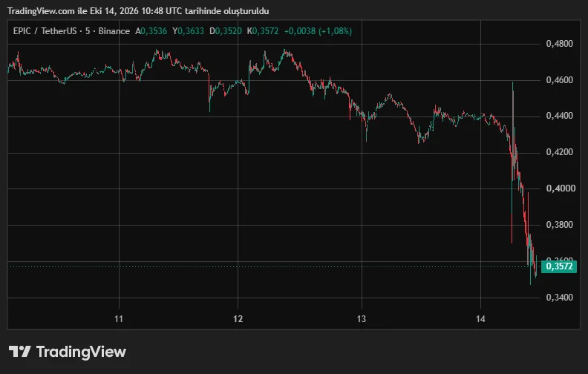This screenshot has width=588, height=374.
Task: Click the 5 minute interval indicator
Action: pyautogui.click(x=88, y=31)
